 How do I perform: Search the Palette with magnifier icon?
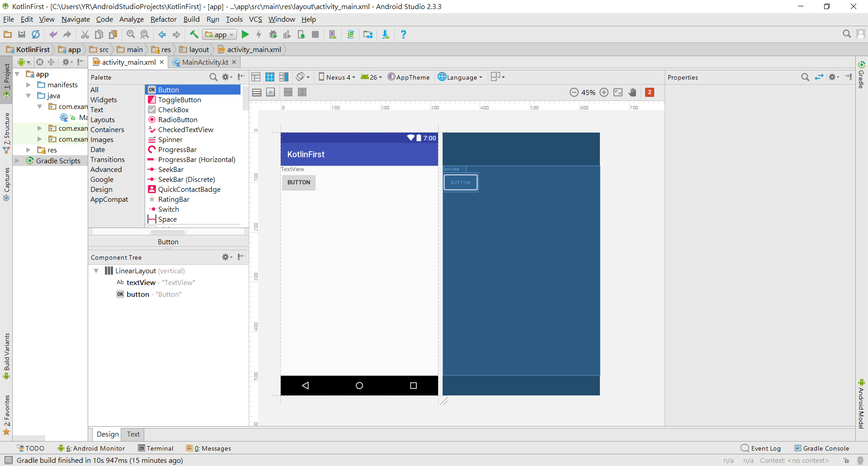[x=213, y=77]
